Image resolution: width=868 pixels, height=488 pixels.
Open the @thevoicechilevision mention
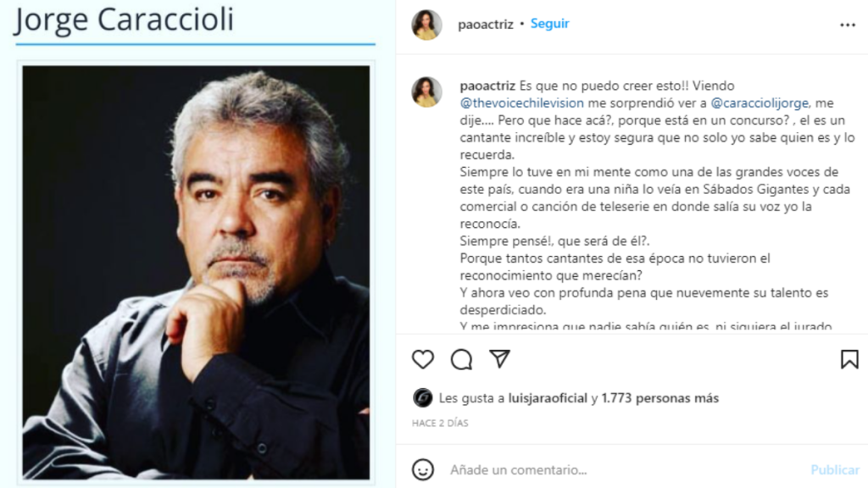521,103
